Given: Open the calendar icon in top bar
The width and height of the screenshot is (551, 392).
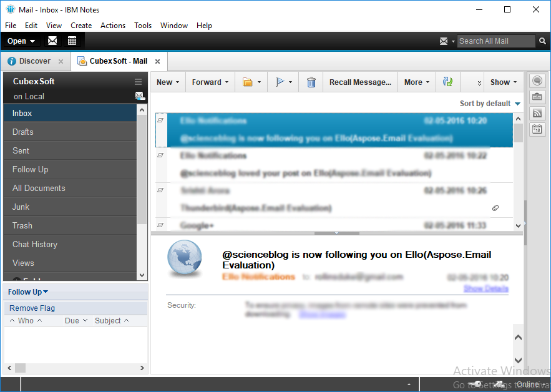Looking at the screenshot, I should [x=72, y=41].
